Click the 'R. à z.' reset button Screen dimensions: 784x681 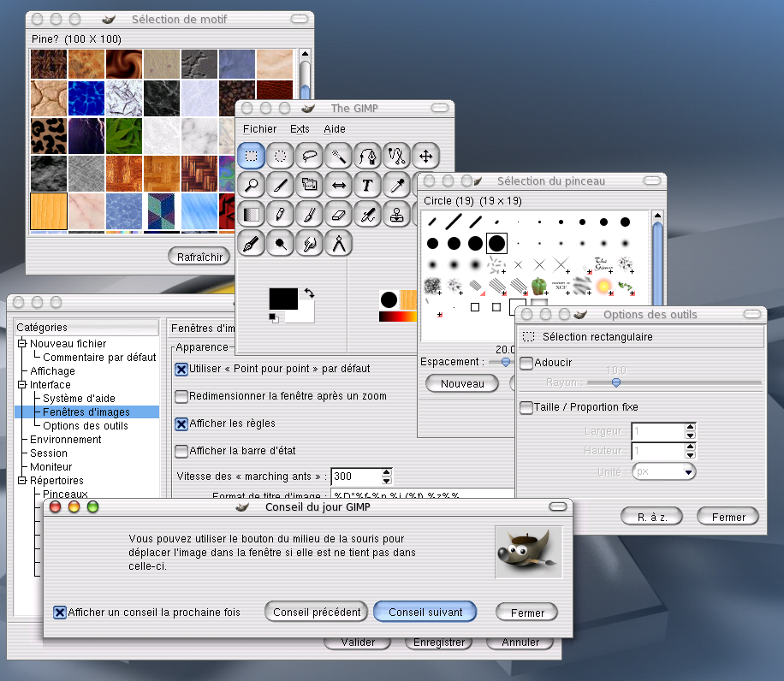click(651, 517)
